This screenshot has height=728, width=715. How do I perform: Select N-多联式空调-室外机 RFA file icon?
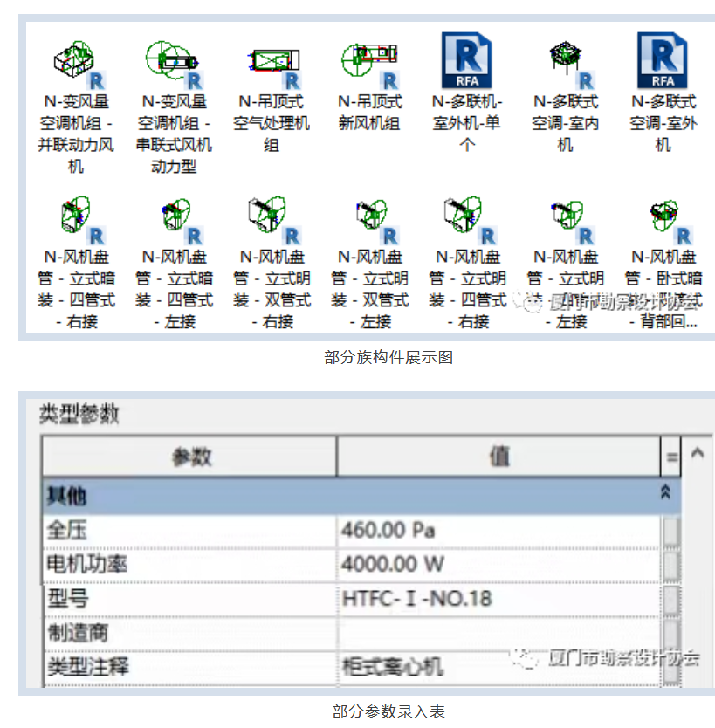click(663, 60)
